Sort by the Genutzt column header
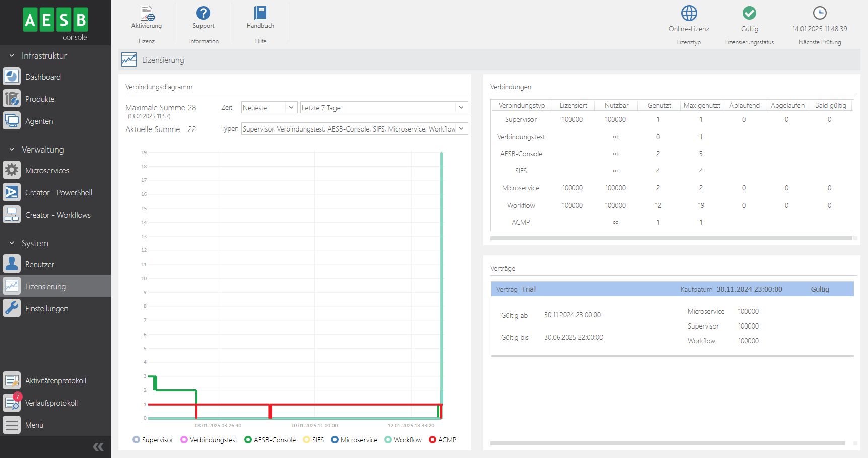Viewport: 868px width, 458px height. (659, 105)
